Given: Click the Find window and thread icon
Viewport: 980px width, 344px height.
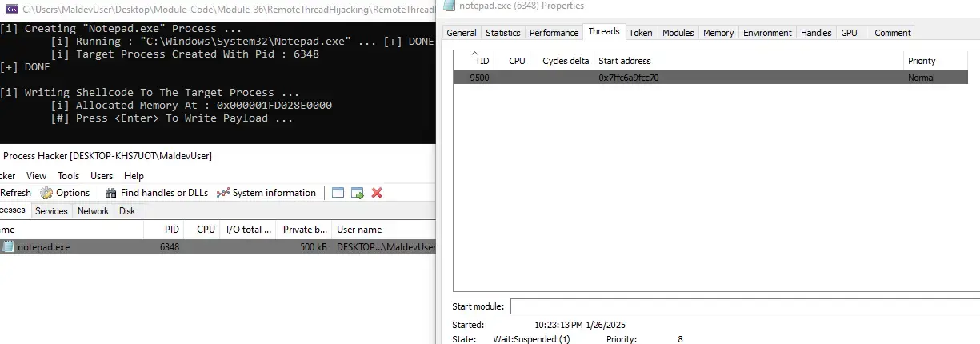Looking at the screenshot, I should click(357, 193).
